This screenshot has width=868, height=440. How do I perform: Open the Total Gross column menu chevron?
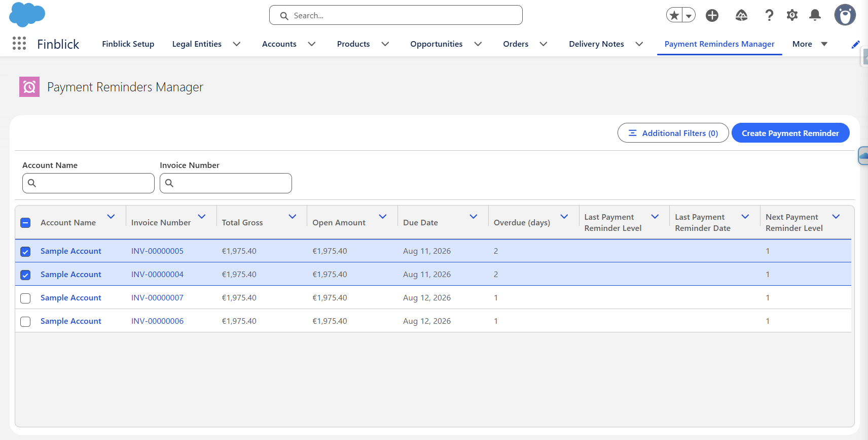click(293, 217)
